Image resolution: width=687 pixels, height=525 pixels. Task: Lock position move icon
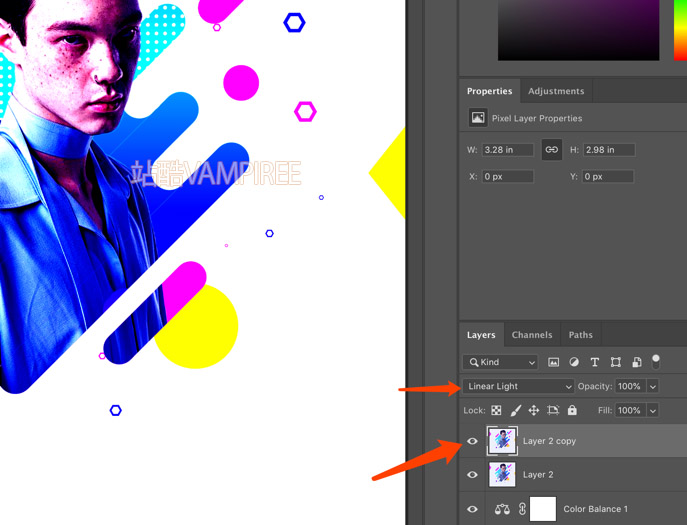[x=533, y=410]
